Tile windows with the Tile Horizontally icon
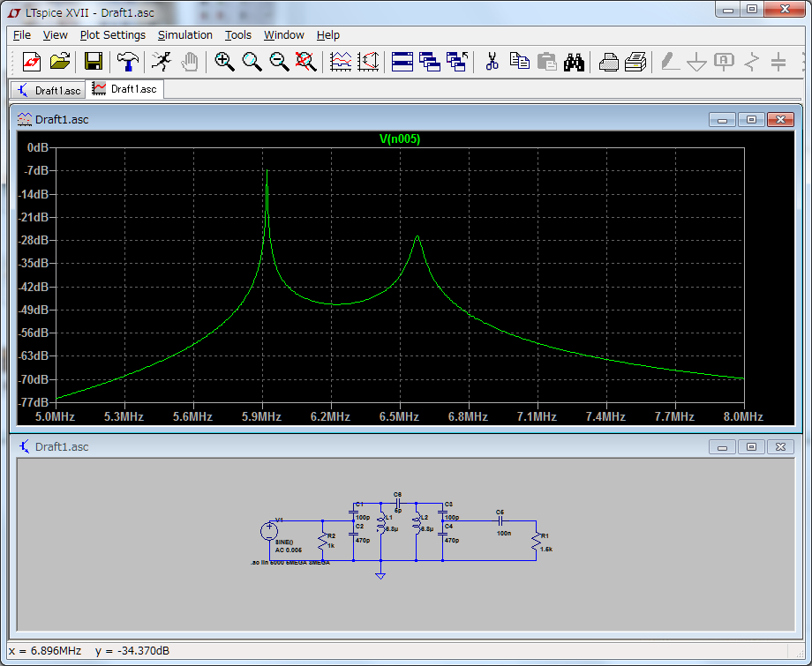Viewport: 812px width, 666px height. [x=402, y=62]
